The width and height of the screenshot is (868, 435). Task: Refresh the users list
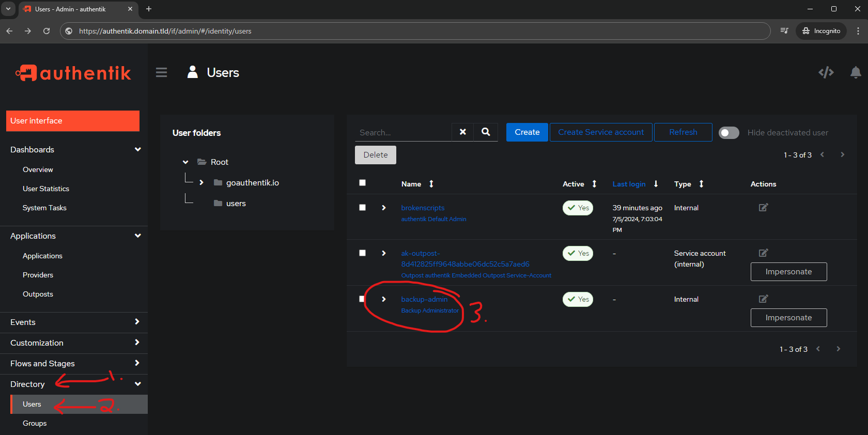[x=683, y=132]
